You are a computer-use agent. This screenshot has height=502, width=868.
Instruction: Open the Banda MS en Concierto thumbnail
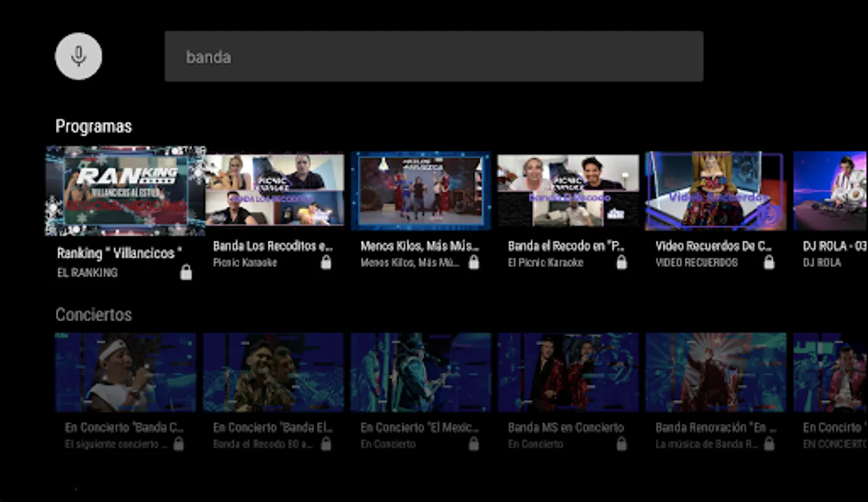568,373
